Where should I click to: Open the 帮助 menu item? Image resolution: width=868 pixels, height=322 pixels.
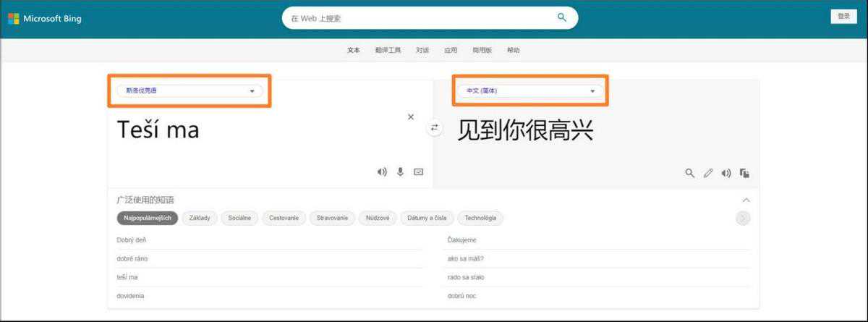point(513,51)
